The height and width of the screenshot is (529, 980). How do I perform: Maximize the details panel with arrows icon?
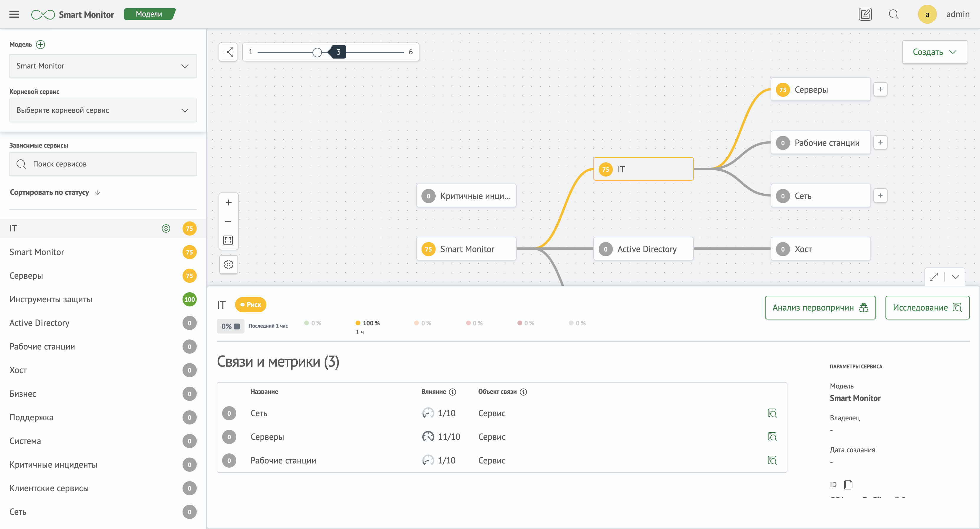tap(934, 277)
